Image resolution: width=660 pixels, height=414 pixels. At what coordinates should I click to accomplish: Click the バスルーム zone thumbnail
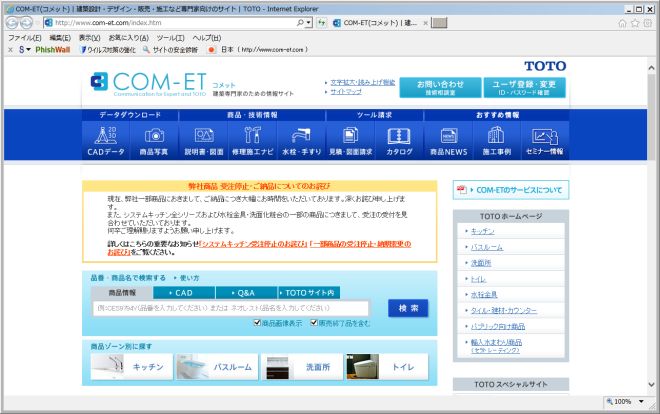click(x=217, y=367)
